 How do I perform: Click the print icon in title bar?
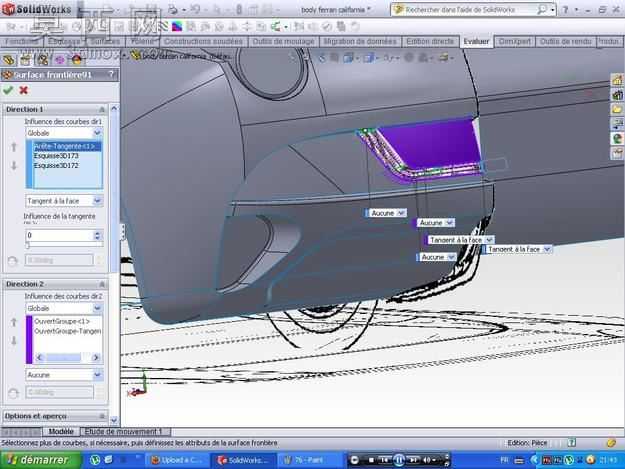click(173, 10)
